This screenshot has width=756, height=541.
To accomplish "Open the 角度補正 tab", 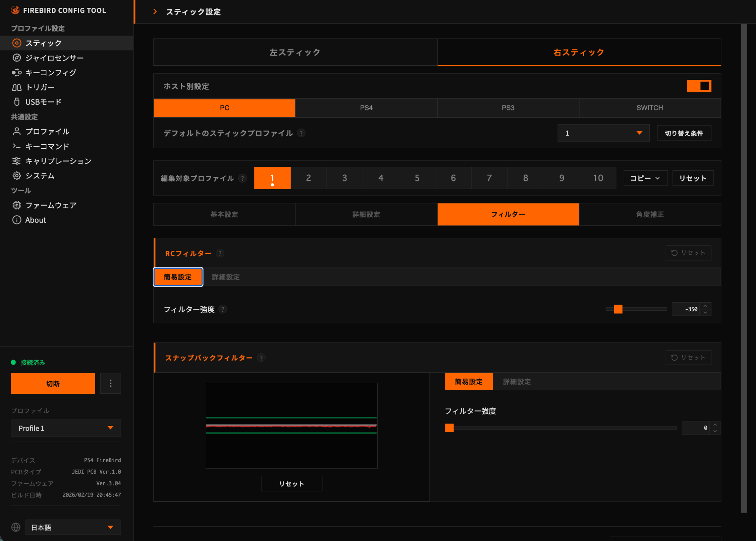I will pyautogui.click(x=650, y=214).
